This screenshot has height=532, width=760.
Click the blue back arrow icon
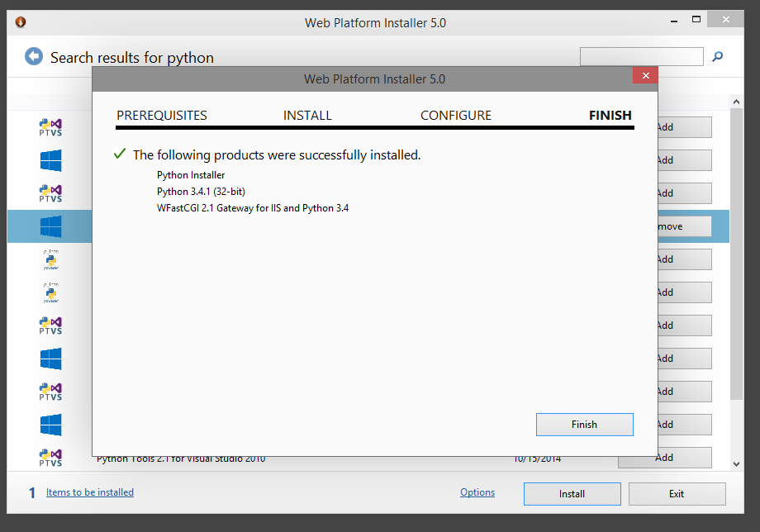point(34,57)
